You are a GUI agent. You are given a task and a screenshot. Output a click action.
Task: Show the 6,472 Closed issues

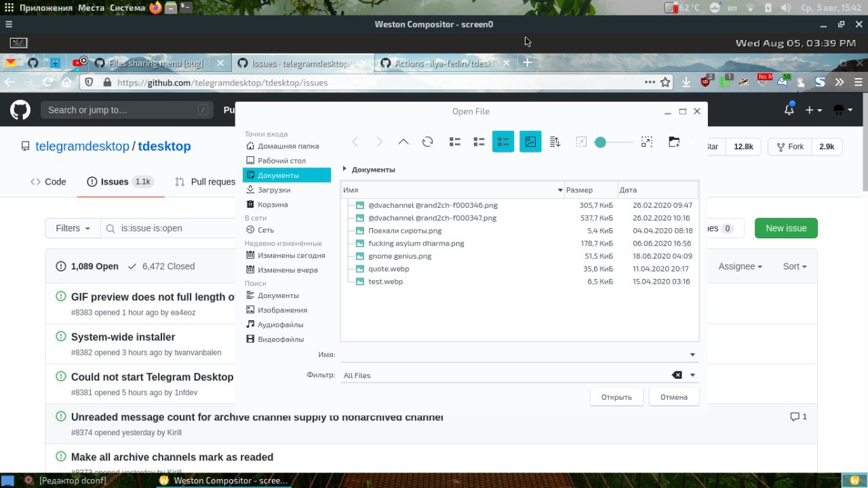pos(161,266)
